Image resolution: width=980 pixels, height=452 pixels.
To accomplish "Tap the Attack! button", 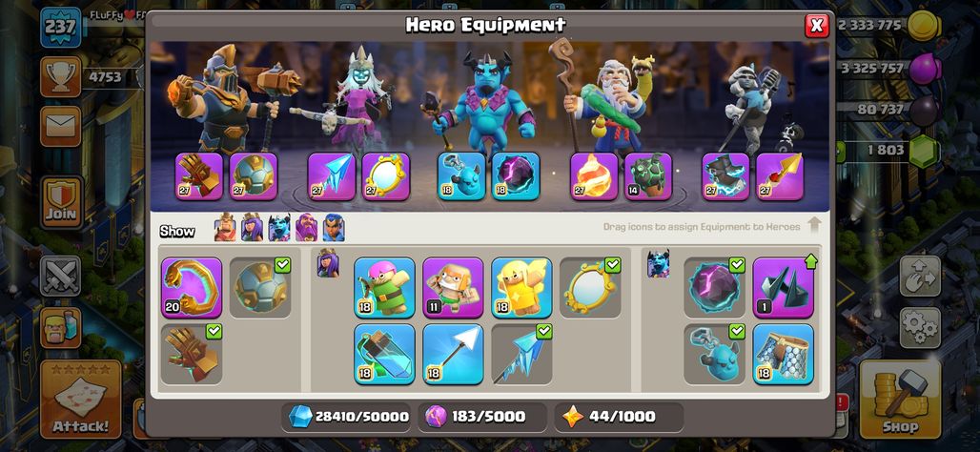I will [81, 399].
